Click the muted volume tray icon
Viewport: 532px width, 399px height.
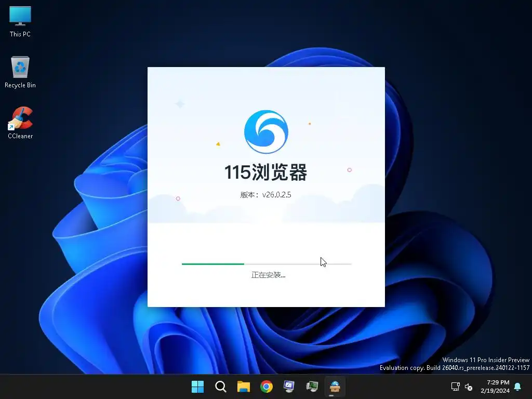[469, 387]
